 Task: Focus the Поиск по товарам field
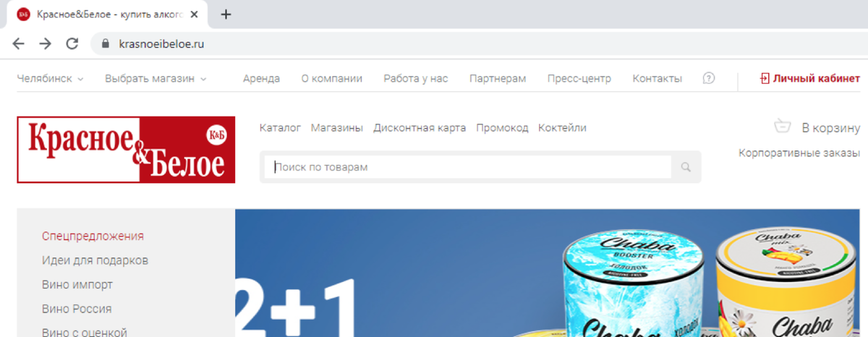[467, 167]
